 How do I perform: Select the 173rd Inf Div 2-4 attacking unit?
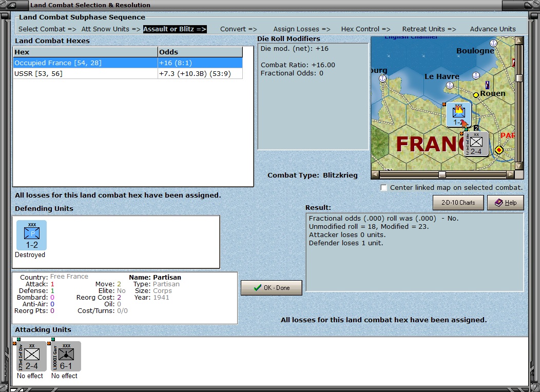point(31,356)
